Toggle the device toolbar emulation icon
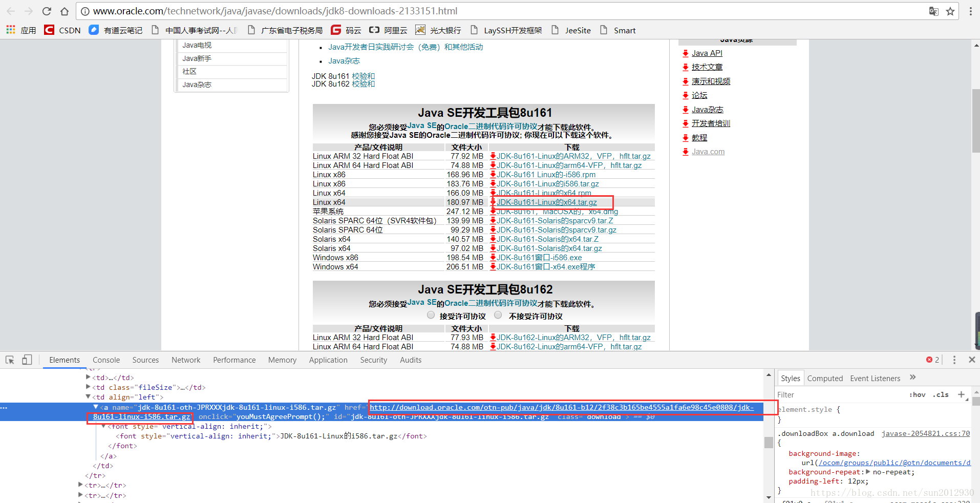 pyautogui.click(x=27, y=360)
